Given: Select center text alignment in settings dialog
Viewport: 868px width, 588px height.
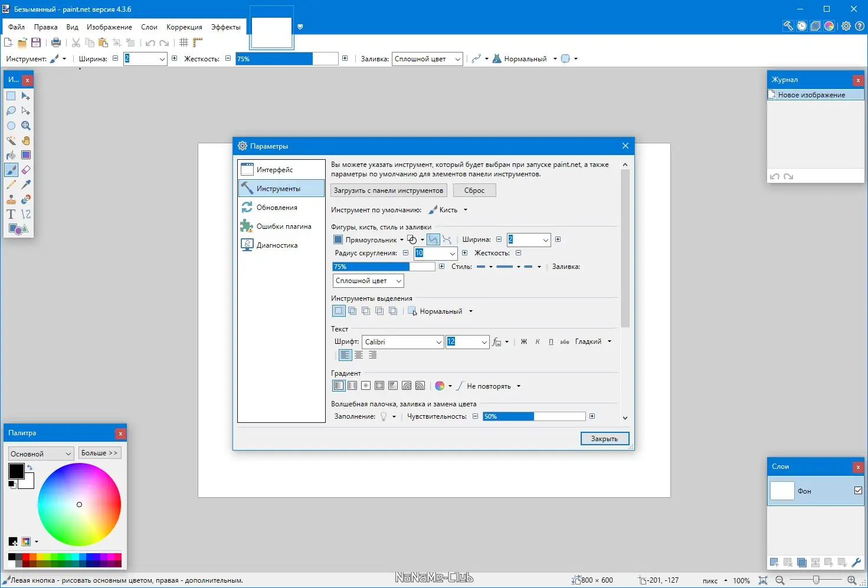Looking at the screenshot, I should [x=359, y=355].
